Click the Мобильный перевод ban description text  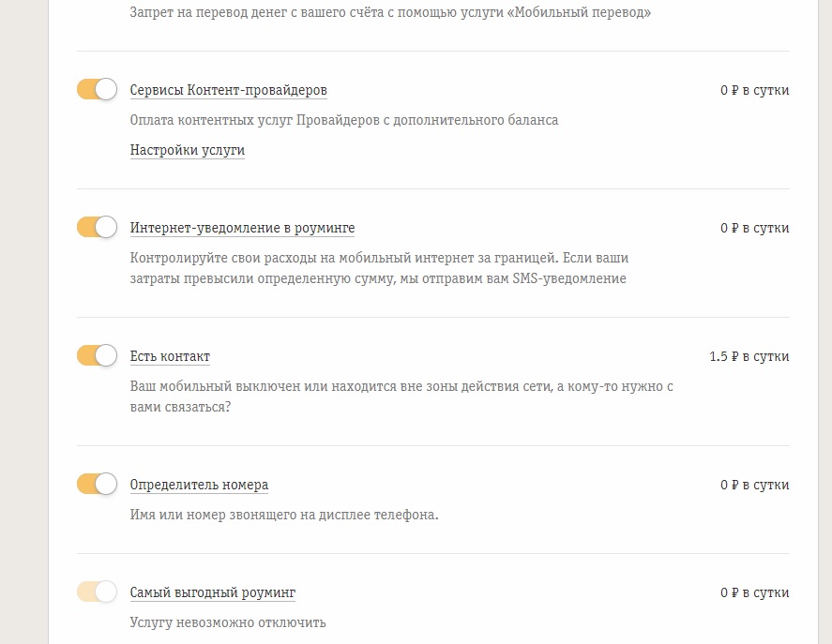coord(390,12)
